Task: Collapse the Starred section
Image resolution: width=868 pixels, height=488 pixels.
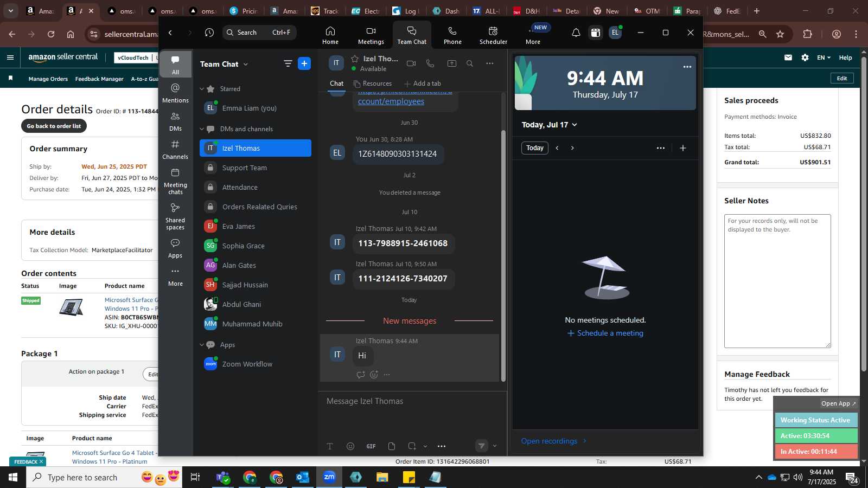Action: (202, 89)
